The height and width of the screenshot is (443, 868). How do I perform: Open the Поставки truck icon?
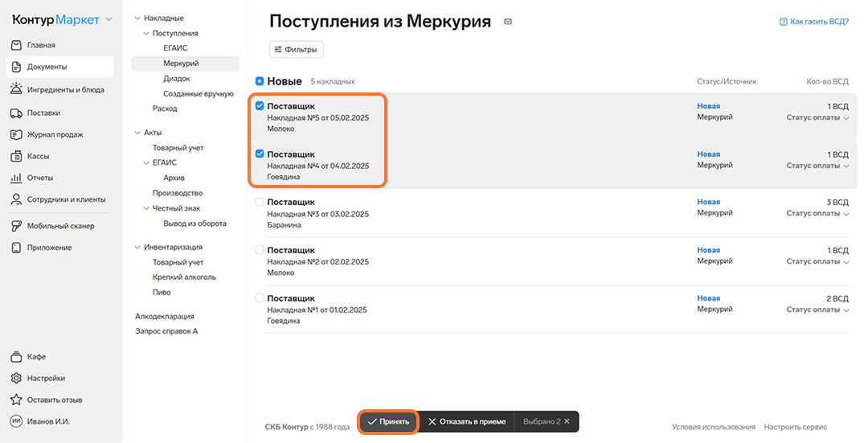coord(17,113)
